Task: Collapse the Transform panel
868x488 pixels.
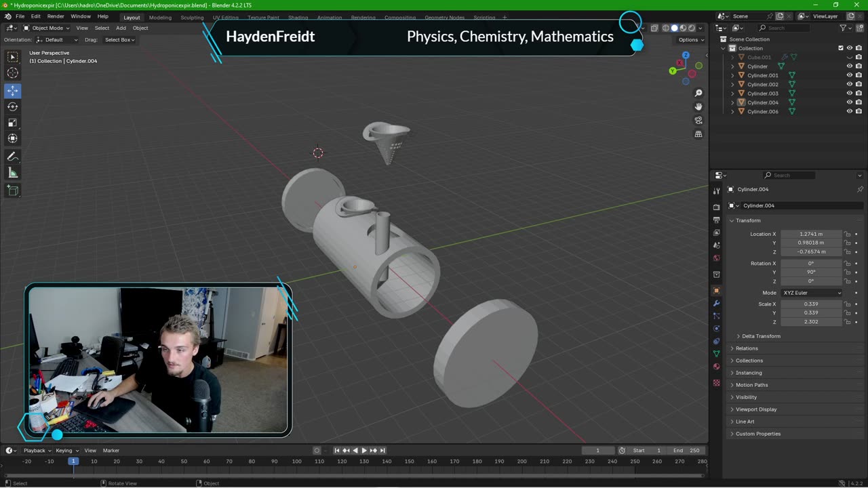Action: [747, 220]
